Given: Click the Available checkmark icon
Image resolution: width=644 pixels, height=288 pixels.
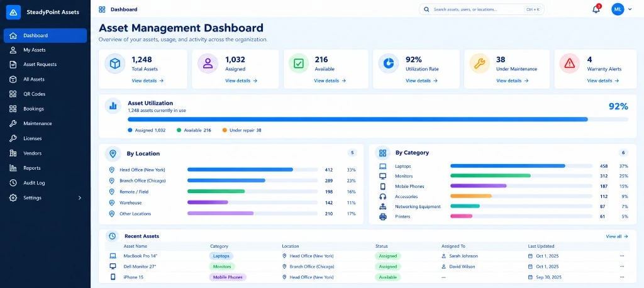Looking at the screenshot, I should pyautogui.click(x=299, y=64).
